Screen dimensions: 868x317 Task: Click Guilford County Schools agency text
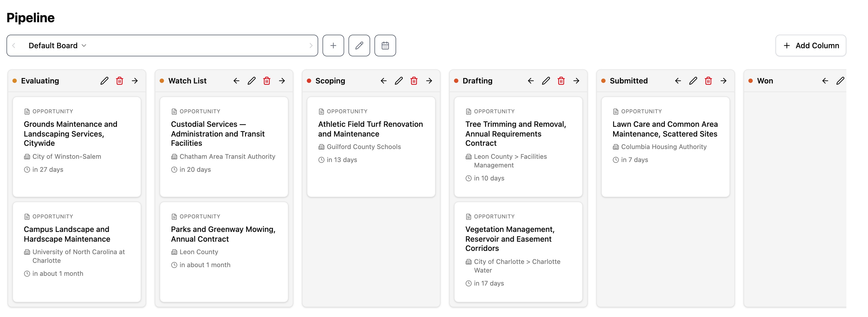[x=364, y=147]
